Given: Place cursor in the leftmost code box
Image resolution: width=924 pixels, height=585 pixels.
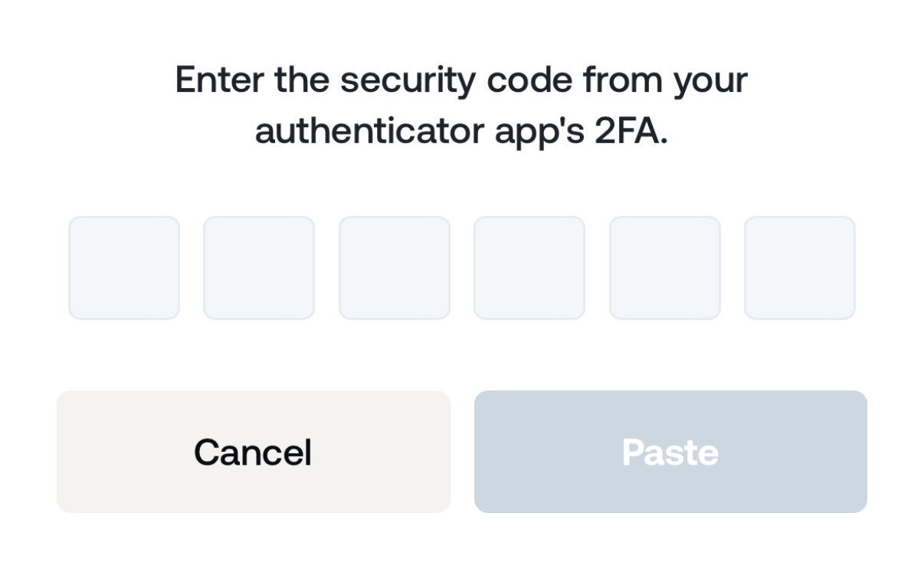Looking at the screenshot, I should click(x=124, y=268).
